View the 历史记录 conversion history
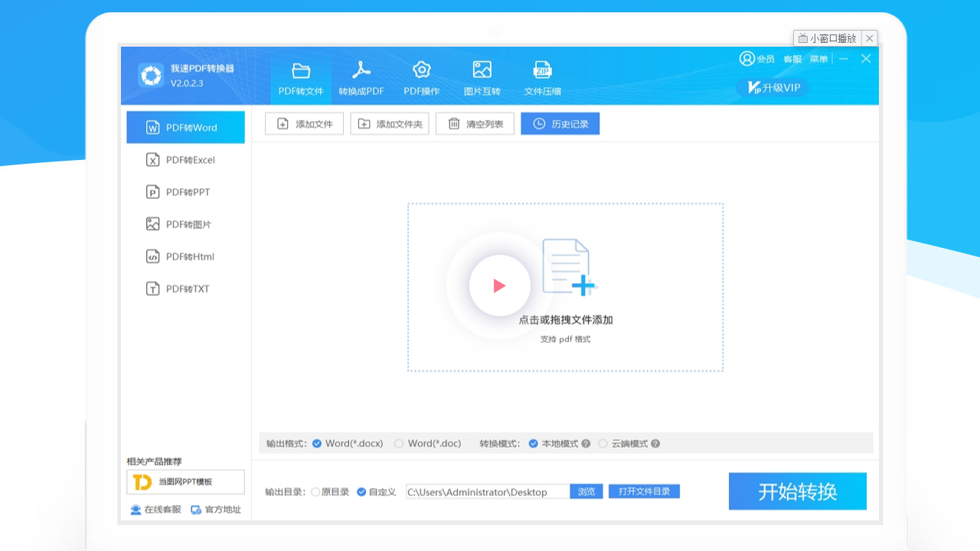 click(x=560, y=123)
